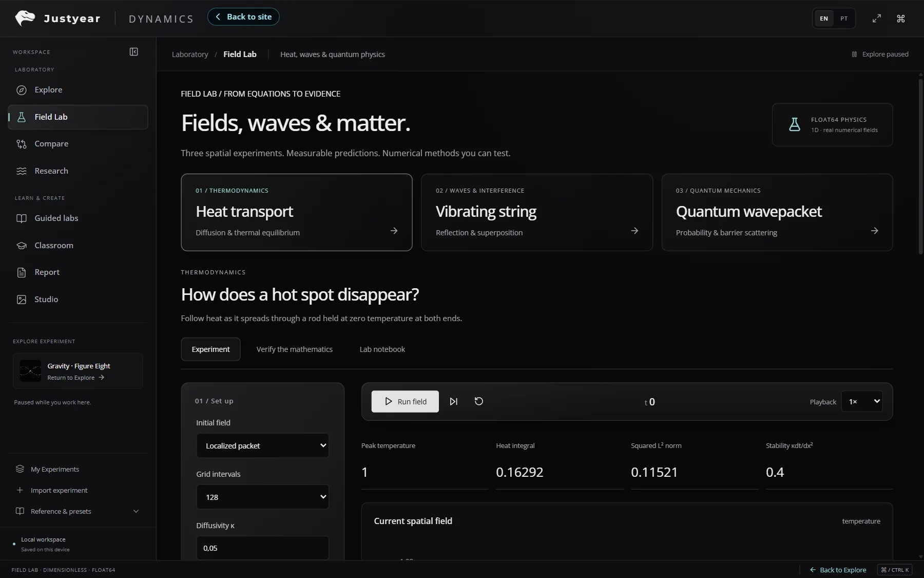Open Guided labs menu item
Screen dimensions: 924x578
[78, 218]
